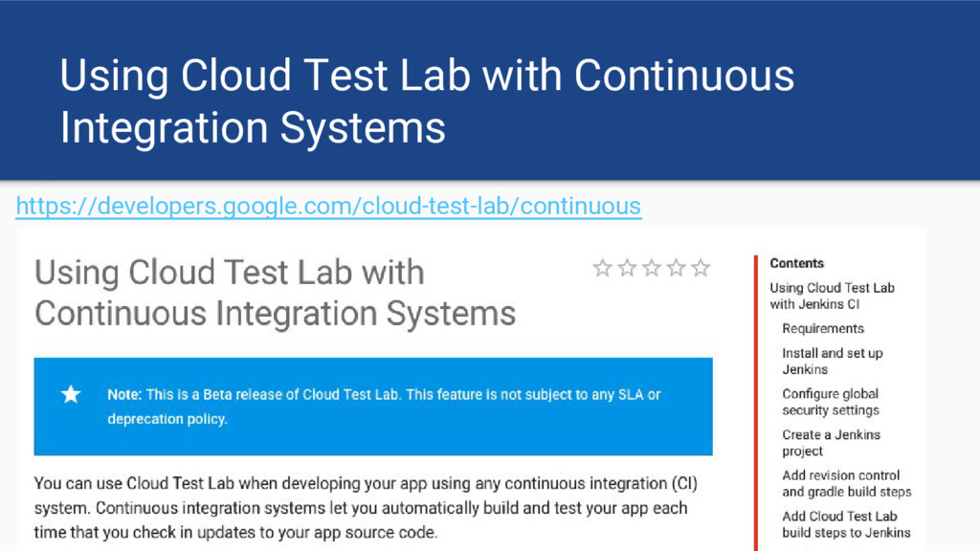Open the developers.google.com cloud-test-lab URL
The height and width of the screenshot is (551, 980).
click(x=328, y=206)
